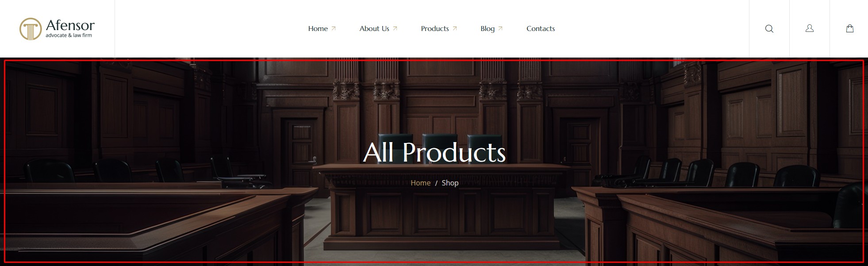
Task: Click the Shop breadcrumb text
Action: 450,183
